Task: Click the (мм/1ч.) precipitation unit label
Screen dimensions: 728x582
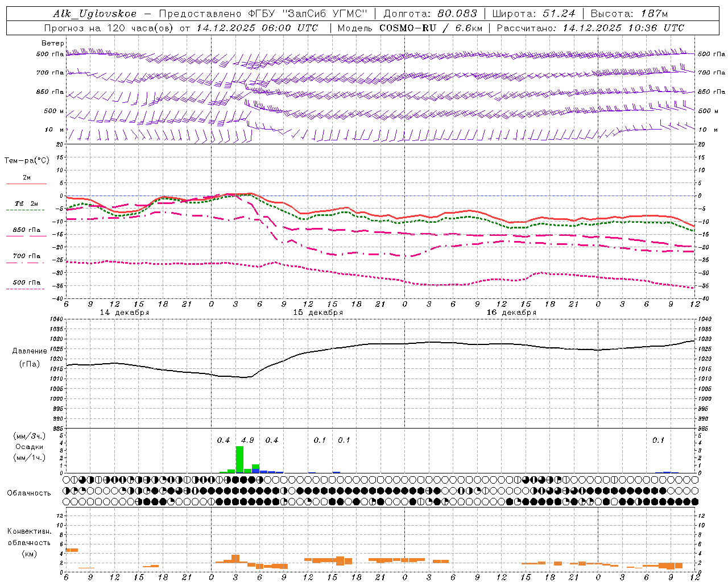Action: 30,458
